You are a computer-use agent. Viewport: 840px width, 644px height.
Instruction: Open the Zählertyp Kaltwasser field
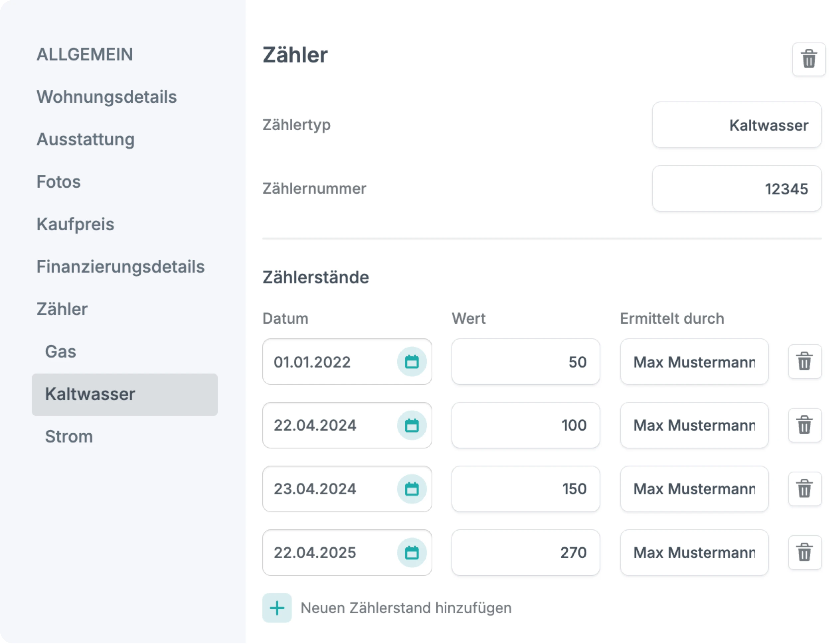click(737, 125)
